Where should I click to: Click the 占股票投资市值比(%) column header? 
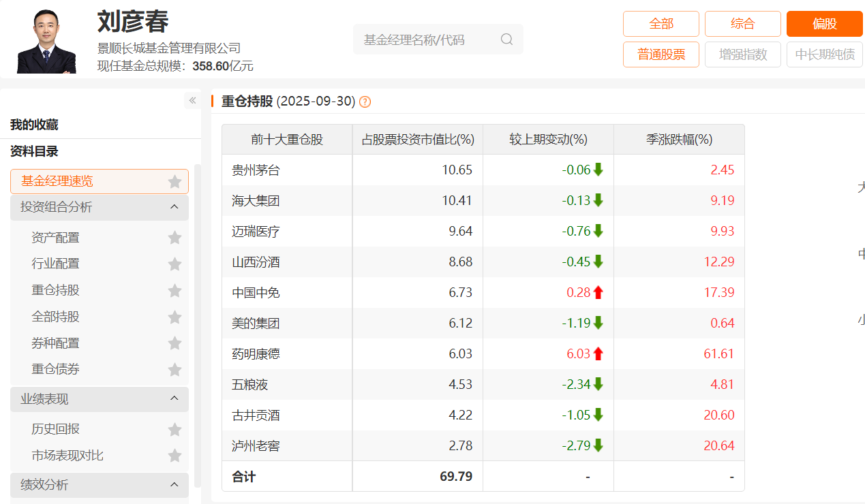click(x=418, y=140)
